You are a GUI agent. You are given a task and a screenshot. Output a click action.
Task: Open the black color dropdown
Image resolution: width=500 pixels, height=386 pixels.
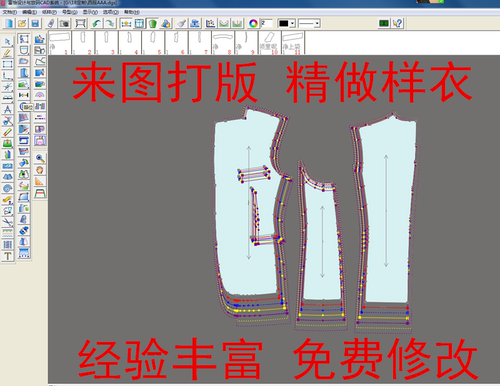coord(287,23)
